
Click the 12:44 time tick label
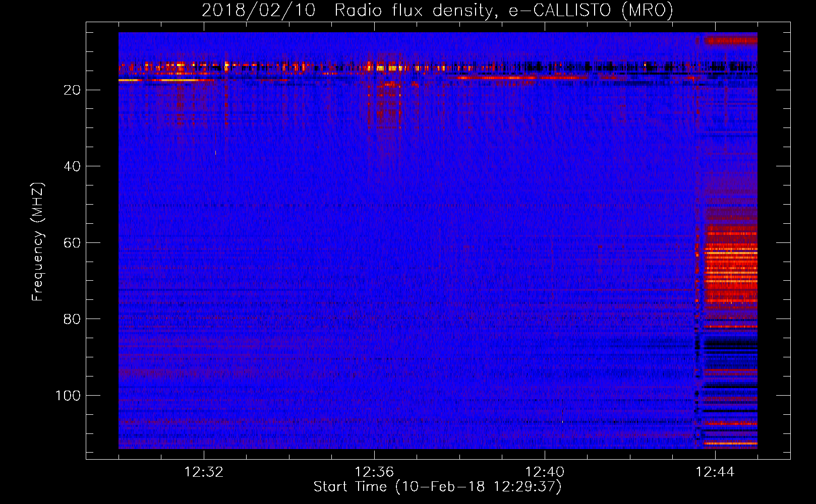(x=715, y=472)
